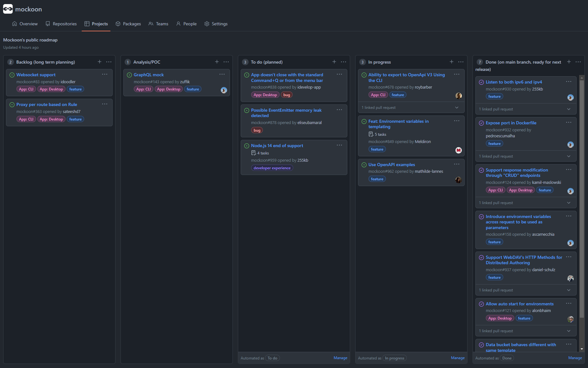Open the ellipsis menu on Use OpenAPI examples card

(456, 164)
